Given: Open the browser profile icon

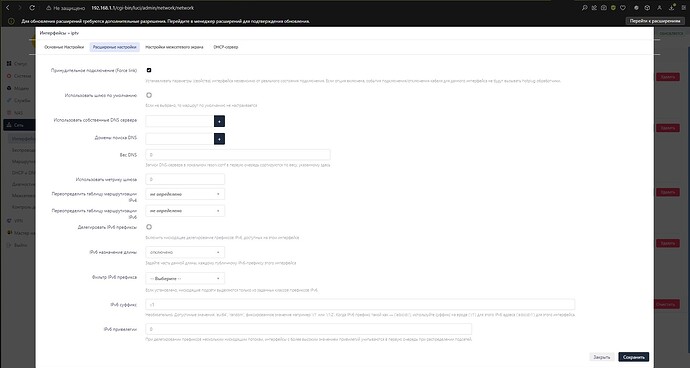Looking at the screenshot, I should pos(659,8).
